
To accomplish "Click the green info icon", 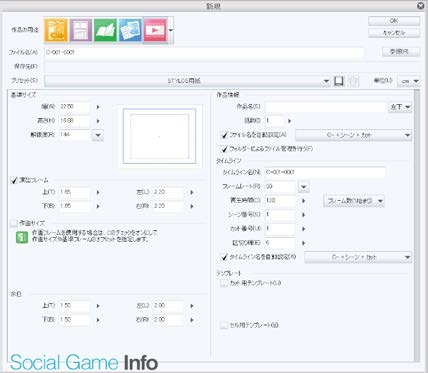I will coord(22,237).
